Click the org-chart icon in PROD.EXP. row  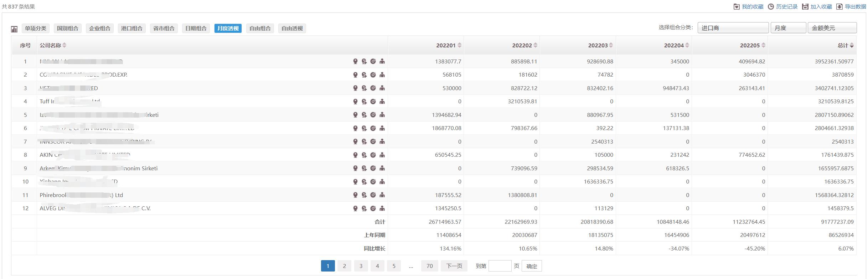[382, 75]
